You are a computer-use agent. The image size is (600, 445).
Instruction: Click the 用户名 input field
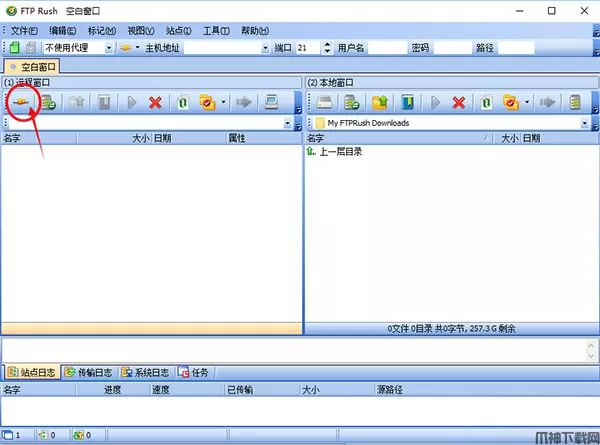coord(385,48)
